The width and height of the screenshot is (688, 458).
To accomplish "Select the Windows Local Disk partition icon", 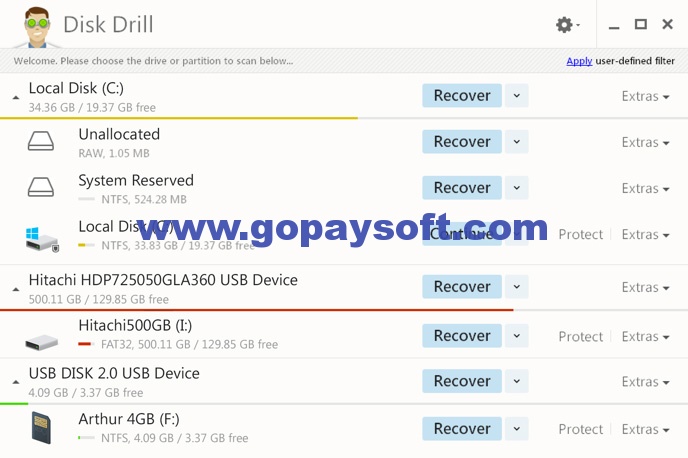I will click(x=42, y=239).
